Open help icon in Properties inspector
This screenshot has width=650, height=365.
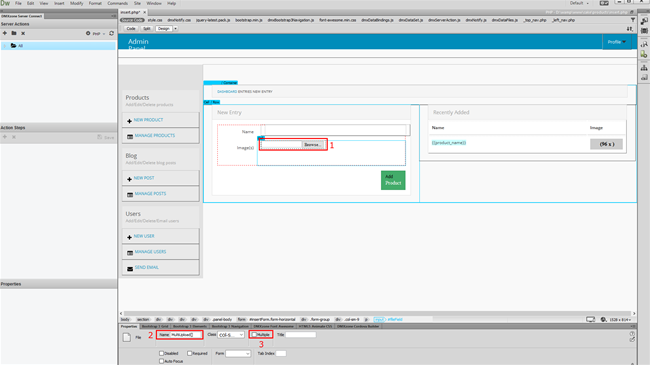point(632,333)
